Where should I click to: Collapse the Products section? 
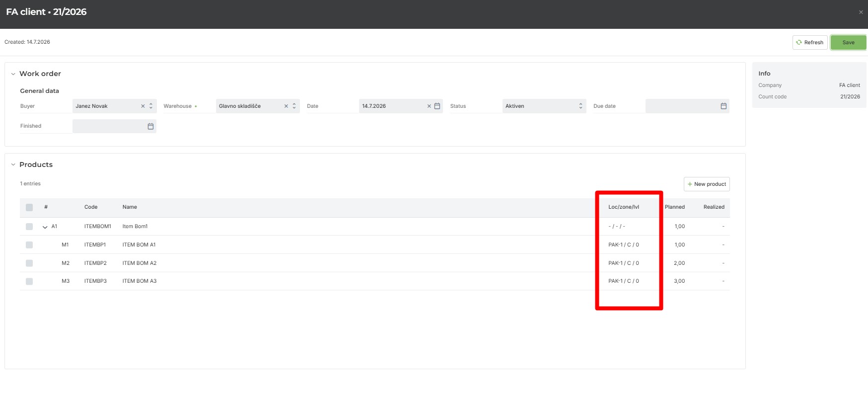(13, 165)
